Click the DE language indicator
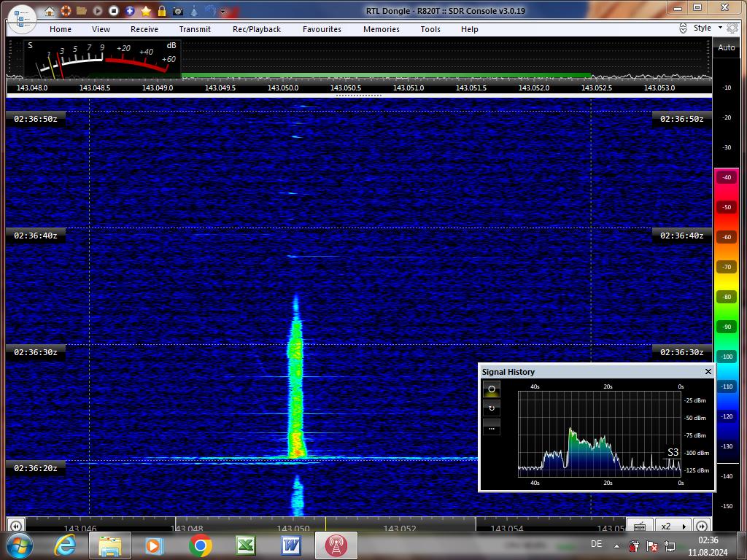Viewport: 747px width, 560px height. point(596,544)
